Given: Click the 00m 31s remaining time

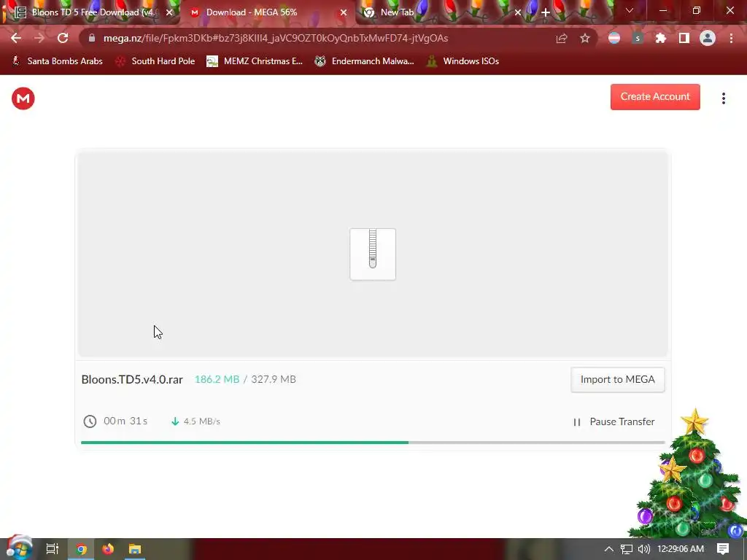Looking at the screenshot, I should pyautogui.click(x=125, y=421).
